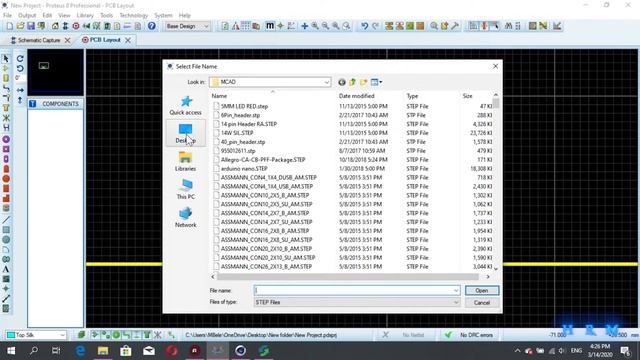Select the text 'A' tool in sidebar
640x360 pixels.
(6, 269)
